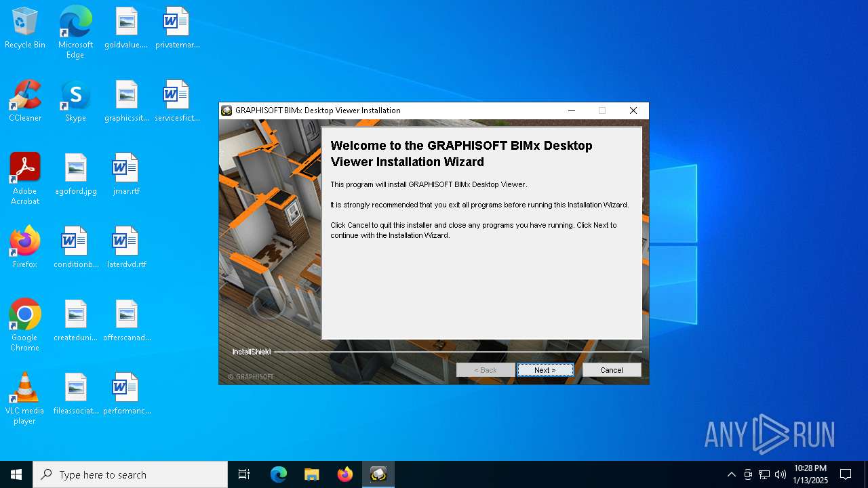Open the Recycle Bin desktop icon
The image size is (868, 488).
[x=25, y=28]
